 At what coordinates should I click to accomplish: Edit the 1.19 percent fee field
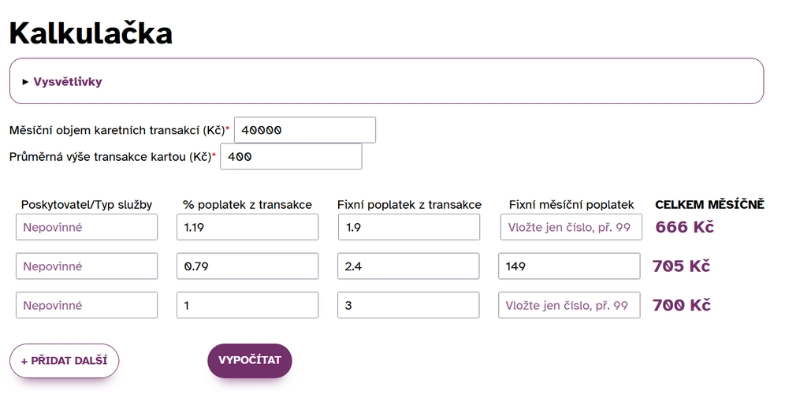247,227
